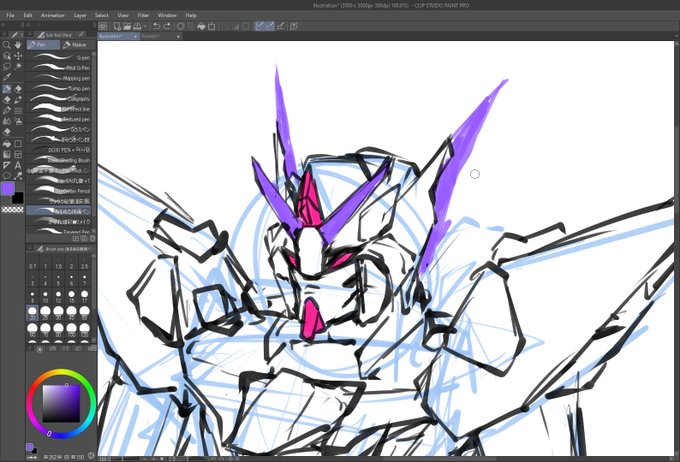Click the Fill bucket icon in command bar

pyautogui.click(x=201, y=26)
